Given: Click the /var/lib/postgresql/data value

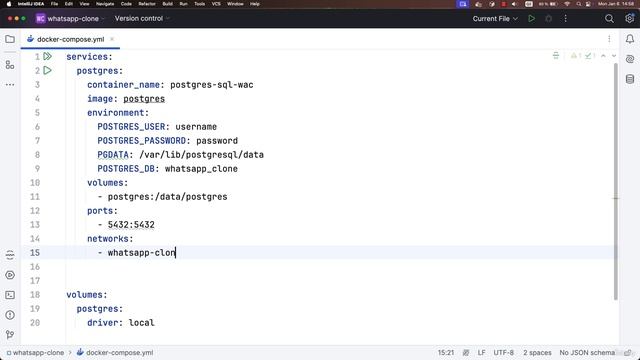Looking at the screenshot, I should (x=202, y=155).
